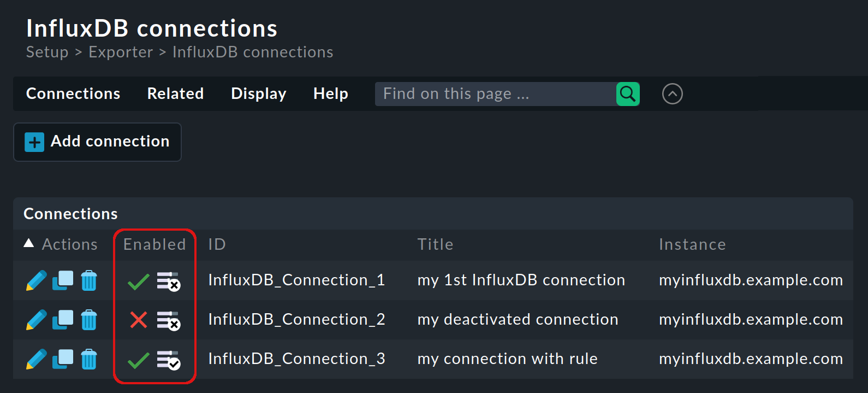Image resolution: width=868 pixels, height=393 pixels.
Task: Delete InfluxDB_Connection_1 using trash icon
Action: (x=89, y=281)
